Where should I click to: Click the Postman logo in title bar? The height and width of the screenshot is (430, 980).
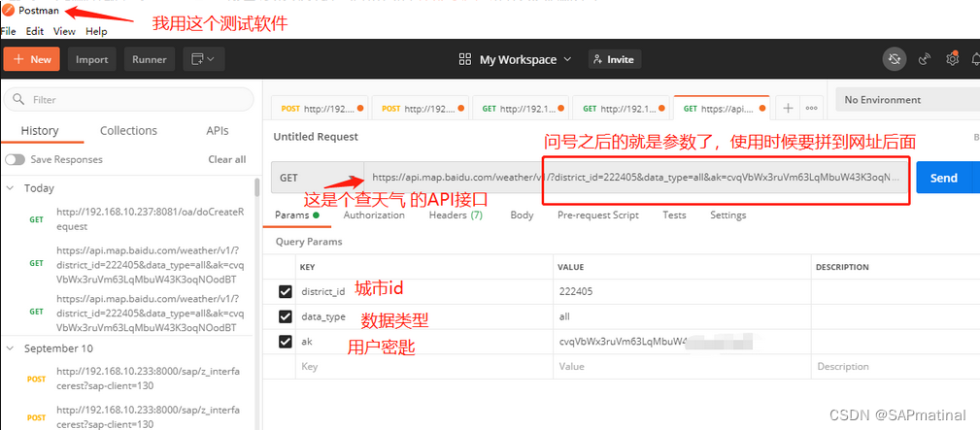9,10
